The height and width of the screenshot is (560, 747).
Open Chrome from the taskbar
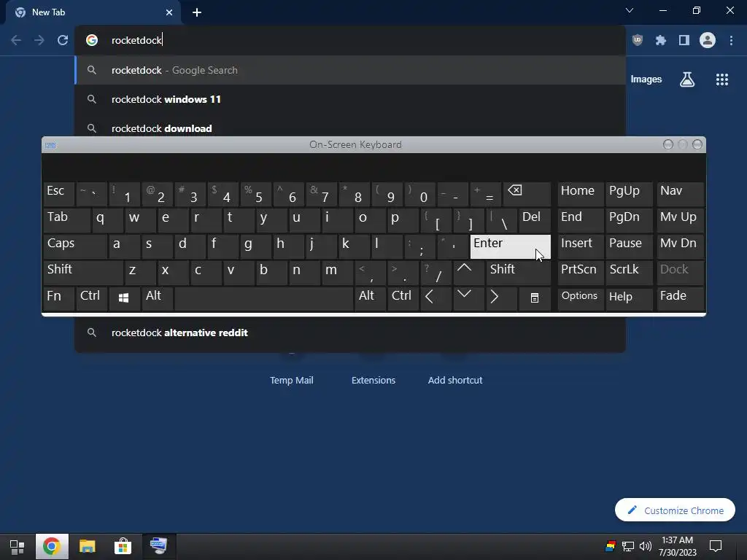tap(52, 546)
